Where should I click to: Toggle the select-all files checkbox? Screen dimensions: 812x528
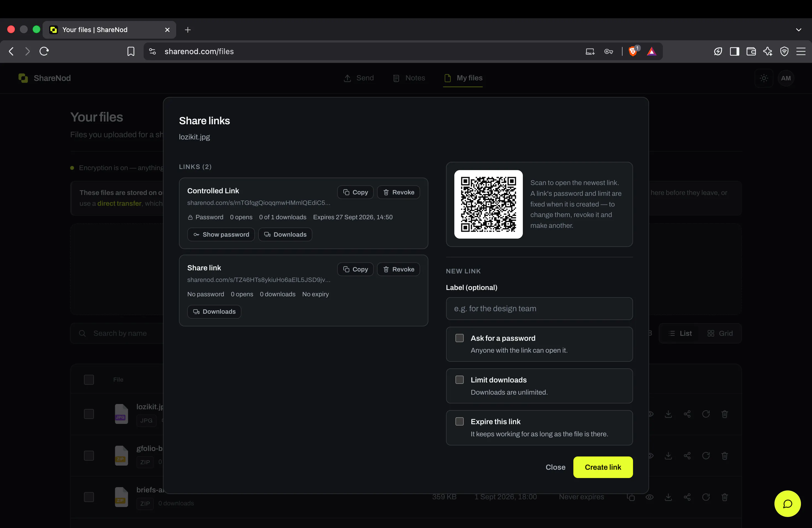pos(89,380)
